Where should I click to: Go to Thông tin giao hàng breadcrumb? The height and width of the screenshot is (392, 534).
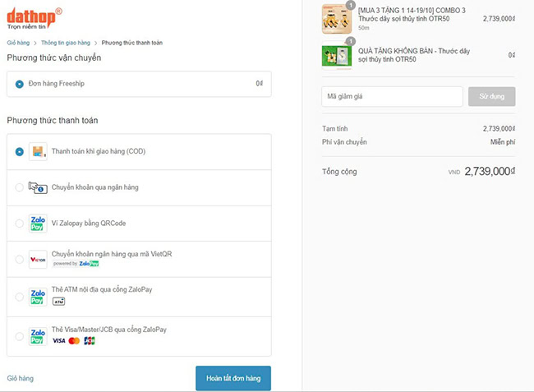[x=66, y=43]
